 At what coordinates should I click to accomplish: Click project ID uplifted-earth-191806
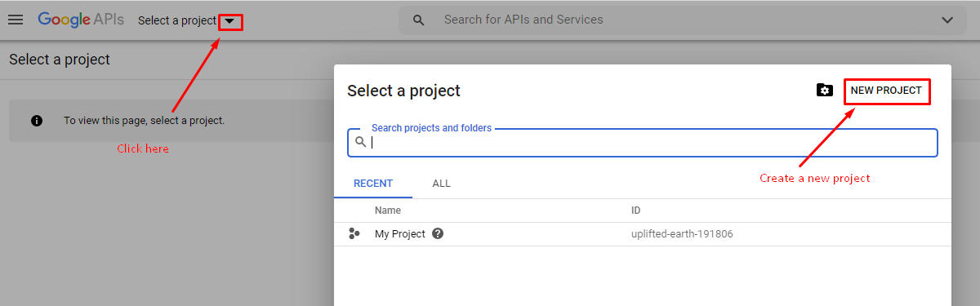click(682, 233)
